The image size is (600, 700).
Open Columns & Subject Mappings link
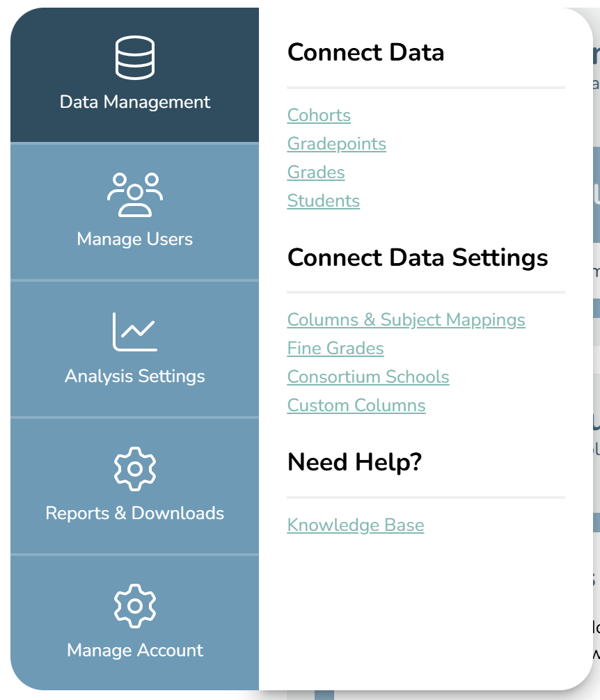[406, 320]
